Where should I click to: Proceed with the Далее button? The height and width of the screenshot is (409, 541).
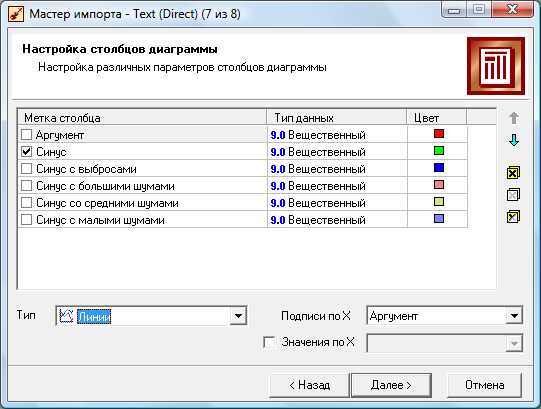point(391,385)
